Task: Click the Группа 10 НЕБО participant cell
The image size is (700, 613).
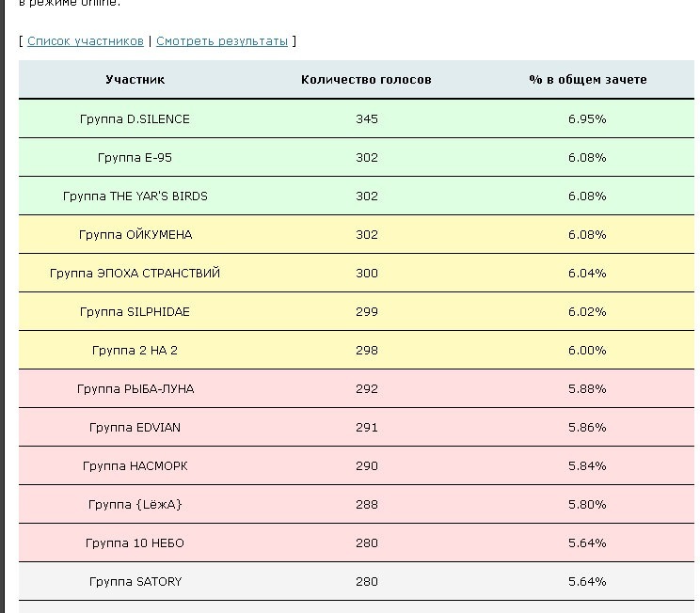Action: pyautogui.click(x=135, y=543)
